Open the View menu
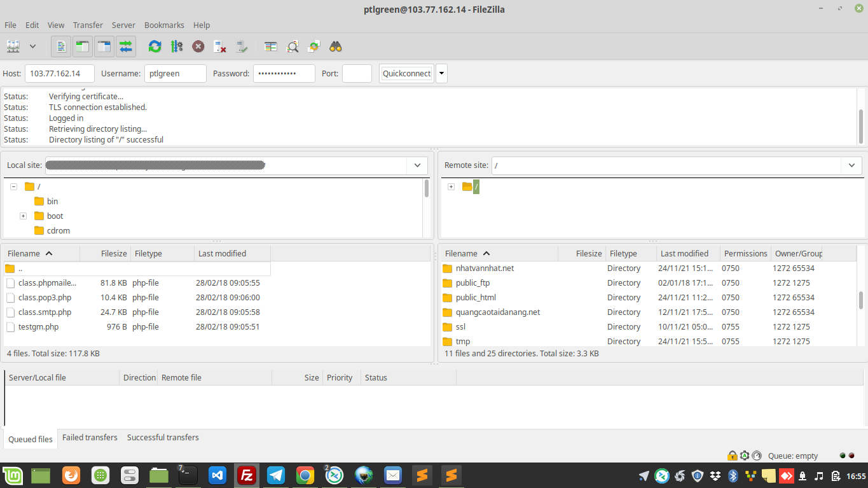The image size is (868, 488). 56,25
